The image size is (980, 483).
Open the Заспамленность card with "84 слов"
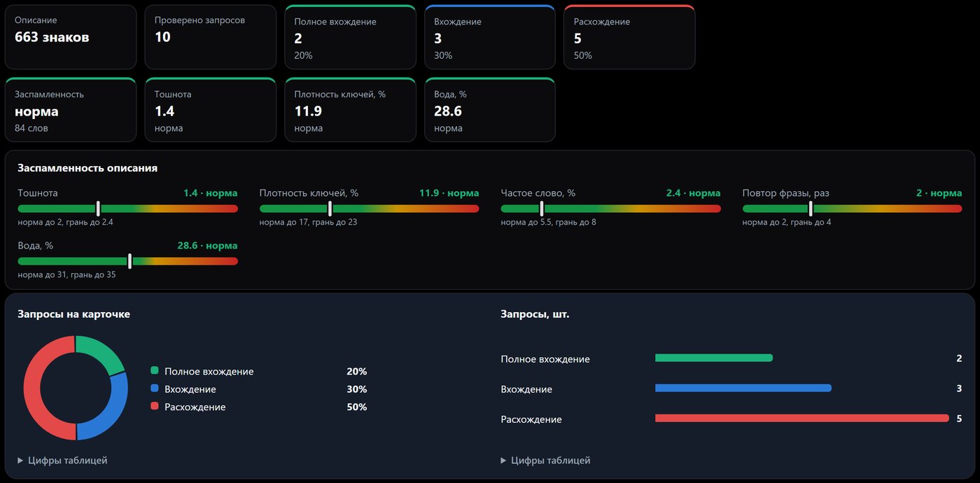tap(71, 110)
